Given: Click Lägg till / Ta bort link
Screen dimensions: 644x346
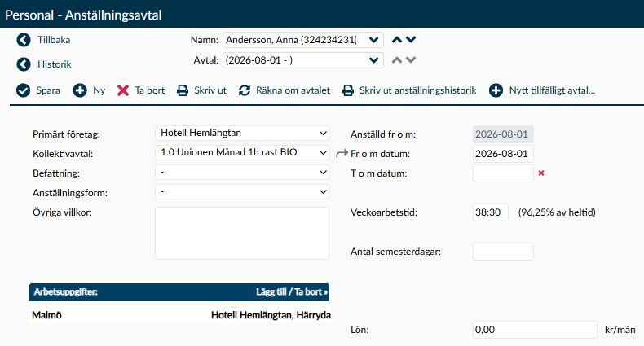Looking at the screenshot, I should click(292, 292).
